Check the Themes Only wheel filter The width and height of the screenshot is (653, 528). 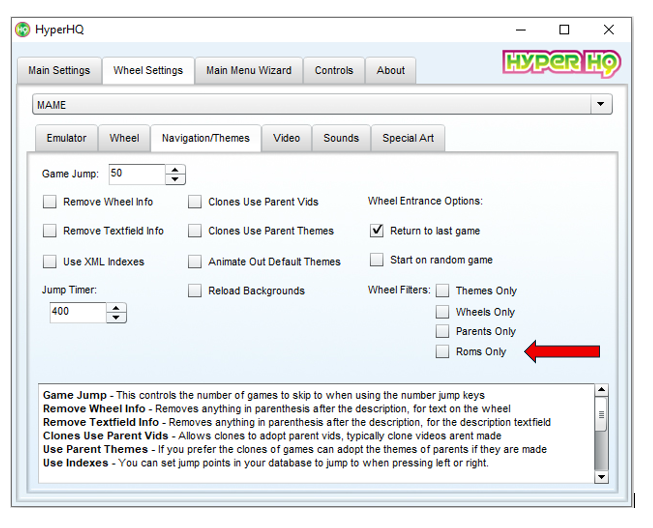click(442, 291)
